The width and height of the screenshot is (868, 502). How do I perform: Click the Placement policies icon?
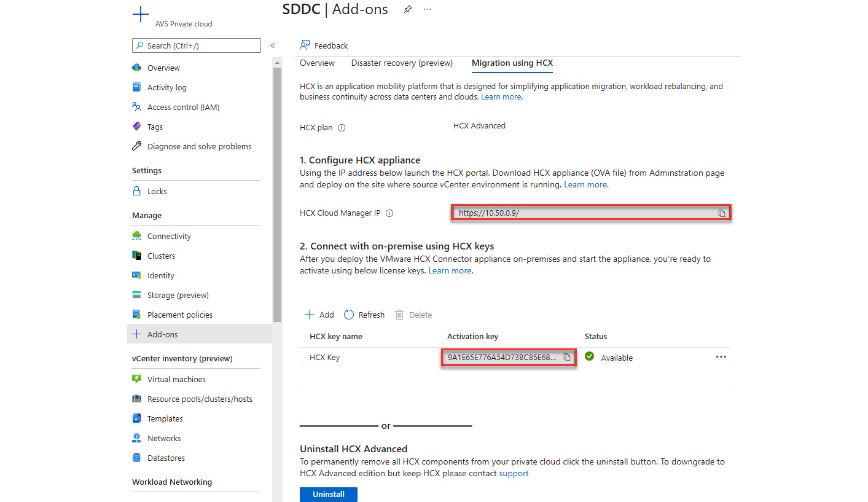tap(137, 315)
